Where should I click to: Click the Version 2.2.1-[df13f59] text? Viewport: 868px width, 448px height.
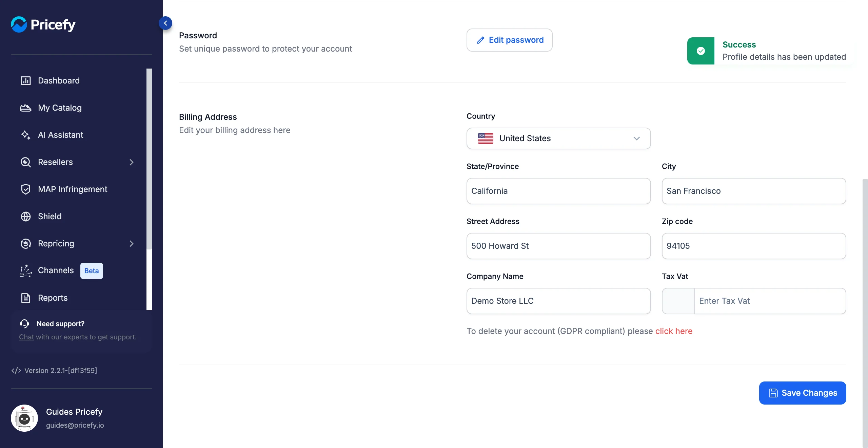61,371
